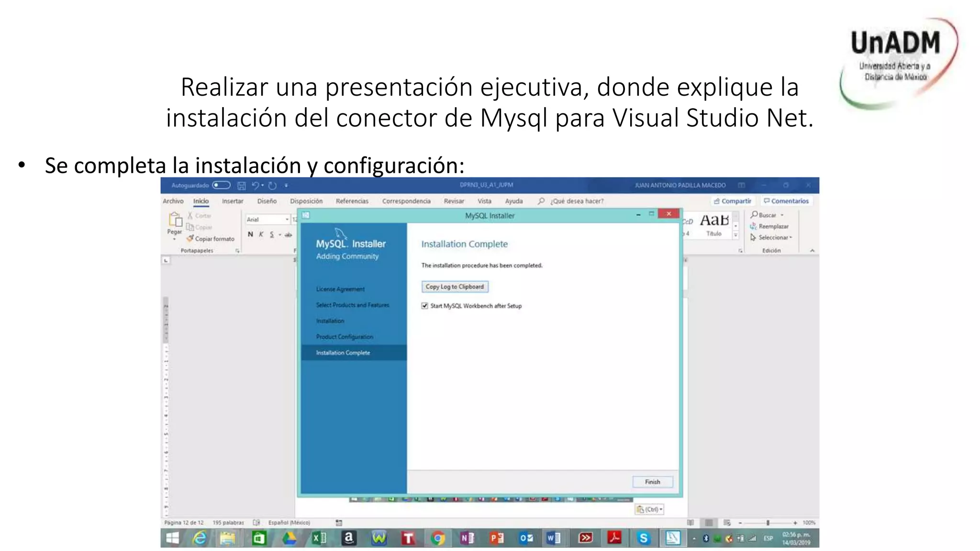Click the Save icon in Word's title bar
Viewport: 980px width, 551px height.
pyautogui.click(x=242, y=186)
